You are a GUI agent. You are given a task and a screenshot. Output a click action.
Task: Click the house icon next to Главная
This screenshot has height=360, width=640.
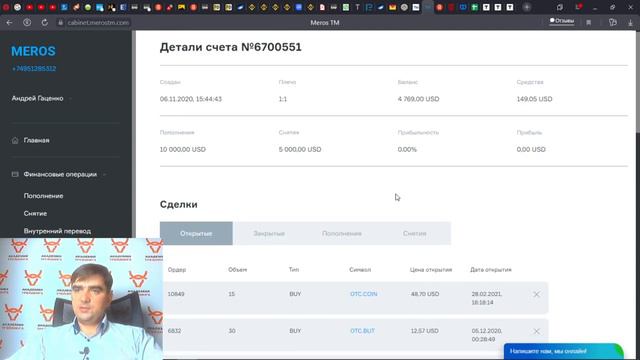pos(15,140)
